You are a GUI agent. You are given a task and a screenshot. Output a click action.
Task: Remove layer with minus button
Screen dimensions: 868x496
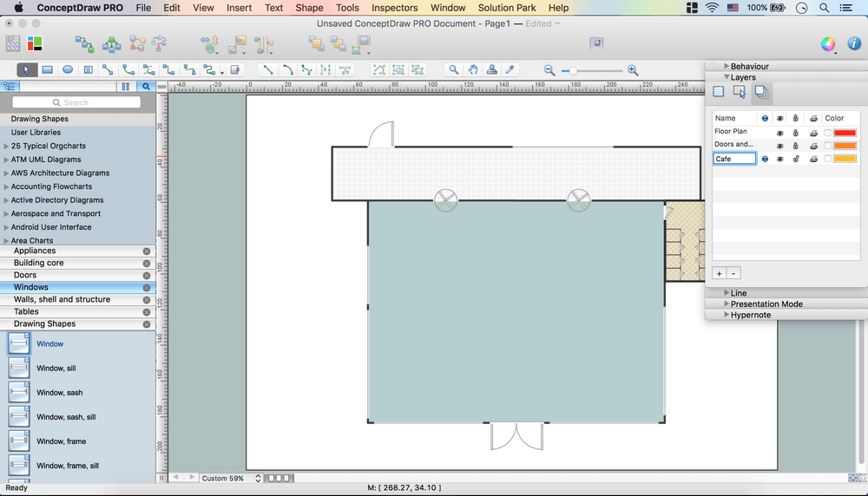[733, 273]
